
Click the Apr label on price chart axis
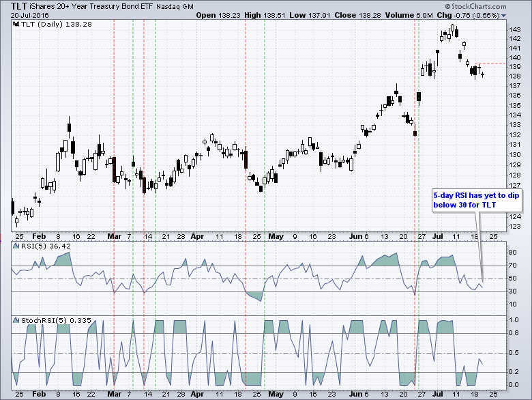click(197, 236)
